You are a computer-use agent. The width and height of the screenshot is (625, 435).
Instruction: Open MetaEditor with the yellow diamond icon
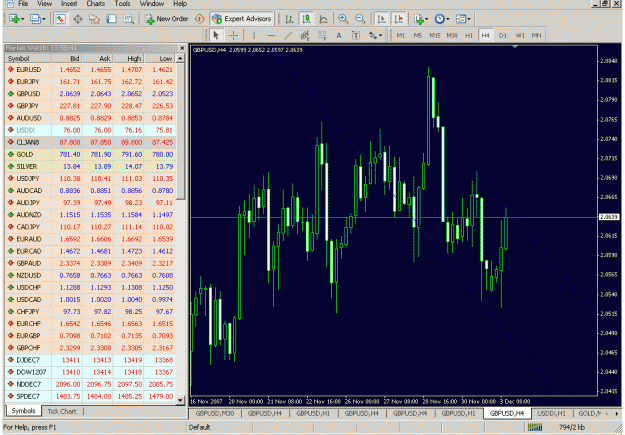click(200, 19)
